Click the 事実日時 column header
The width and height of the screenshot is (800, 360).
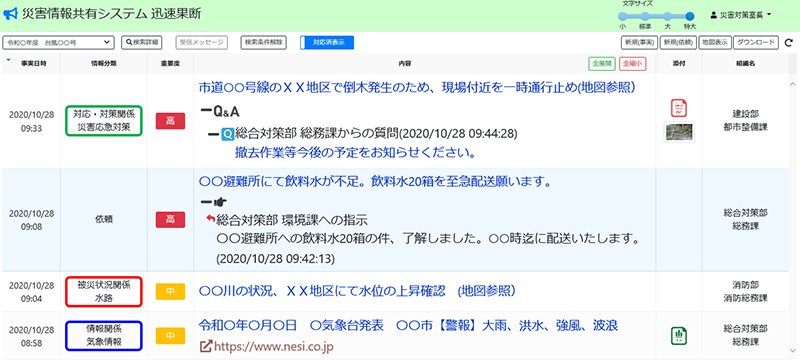coord(31,64)
